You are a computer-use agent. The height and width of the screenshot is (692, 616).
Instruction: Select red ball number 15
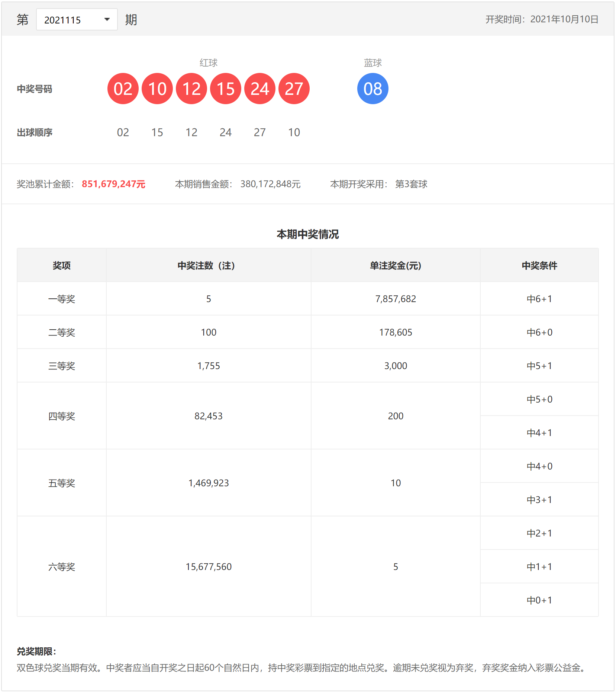(x=225, y=89)
